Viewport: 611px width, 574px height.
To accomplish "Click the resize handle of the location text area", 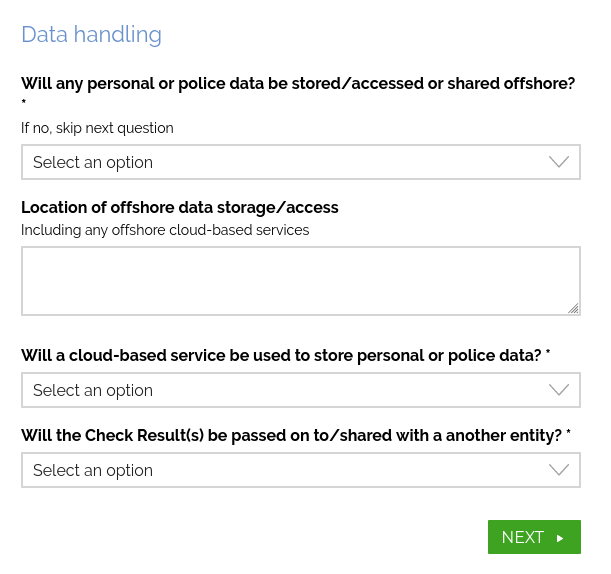I will (573, 309).
